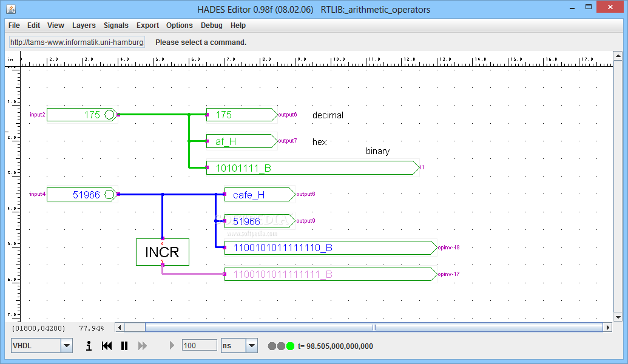Open the View menu
The height and width of the screenshot is (364, 628).
pos(56,25)
